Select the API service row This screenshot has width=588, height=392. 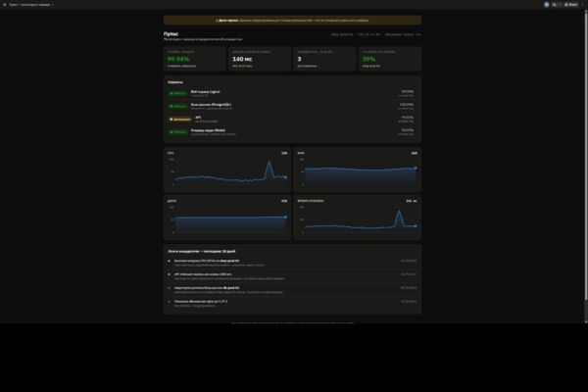[x=292, y=119]
